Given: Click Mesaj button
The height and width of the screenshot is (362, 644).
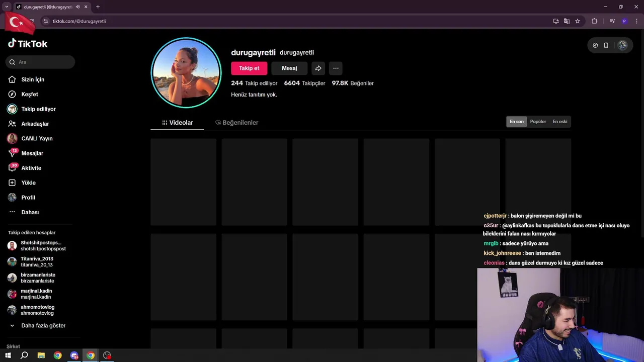Looking at the screenshot, I should [x=289, y=68].
